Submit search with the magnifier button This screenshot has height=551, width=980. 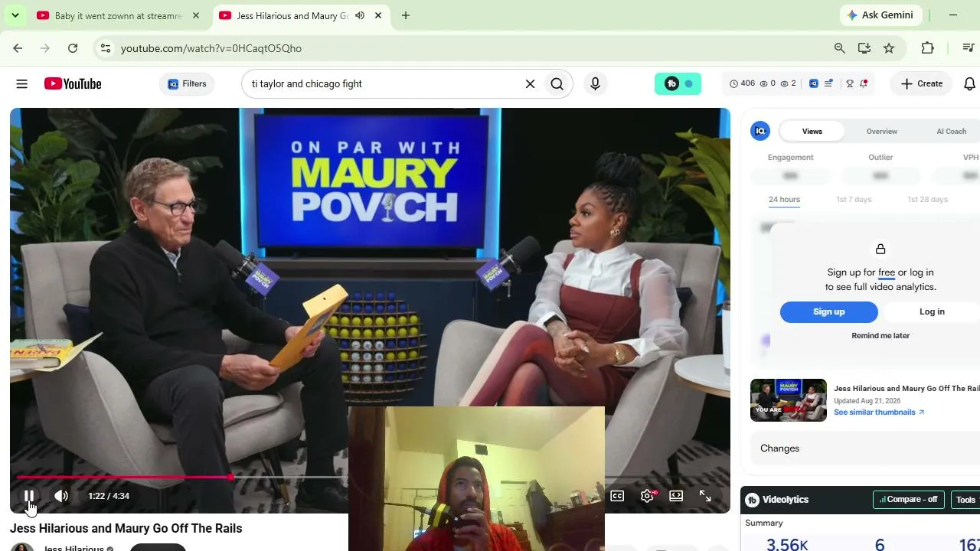(x=557, y=83)
